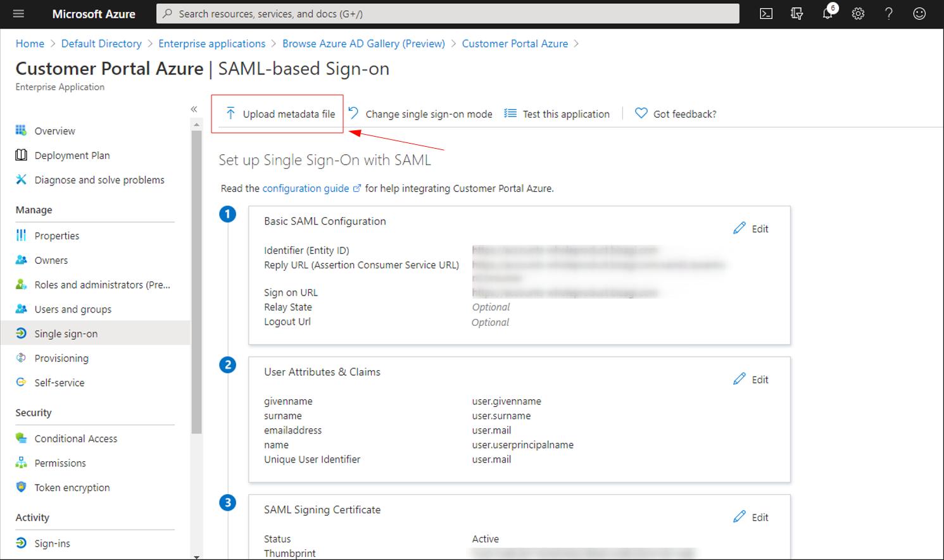944x560 pixels.
Task: Go to the Microsoft Azure home logo
Action: 94,14
